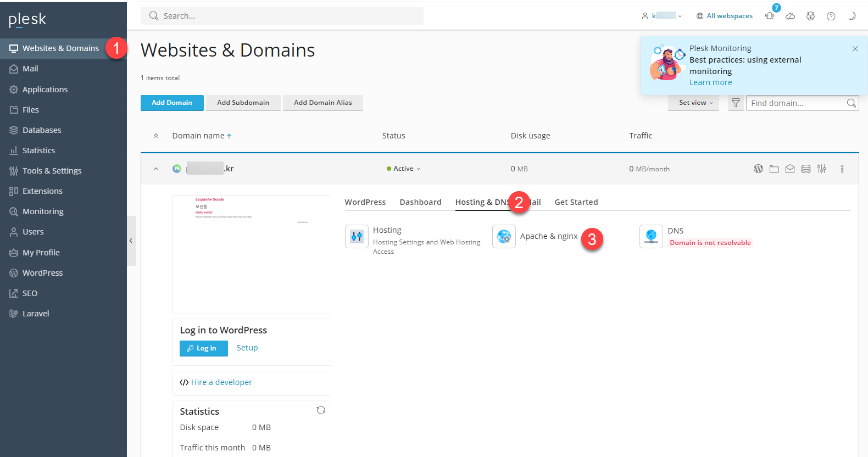Open the help question mark icon
868x457 pixels.
[x=831, y=16]
